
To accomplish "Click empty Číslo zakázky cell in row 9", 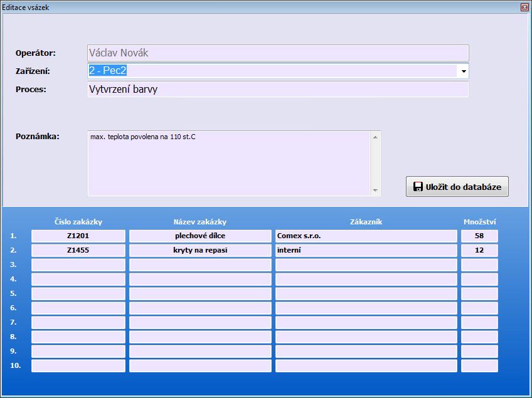I will tap(78, 351).
